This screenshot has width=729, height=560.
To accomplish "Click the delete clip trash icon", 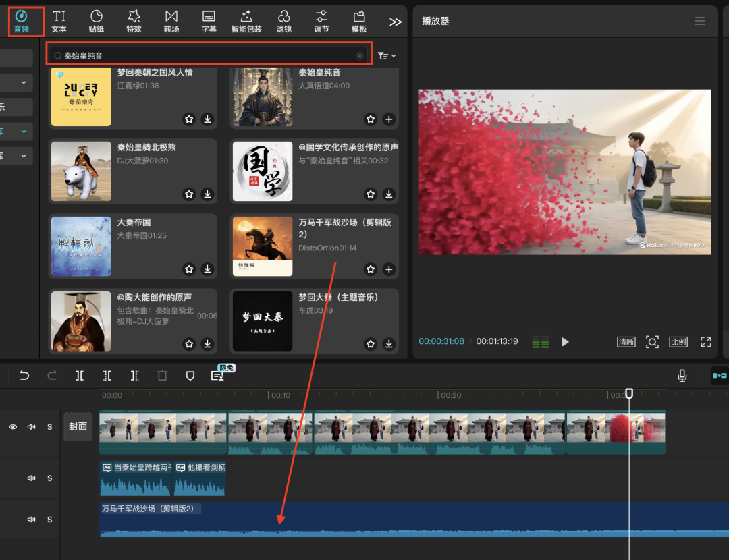I will (162, 376).
